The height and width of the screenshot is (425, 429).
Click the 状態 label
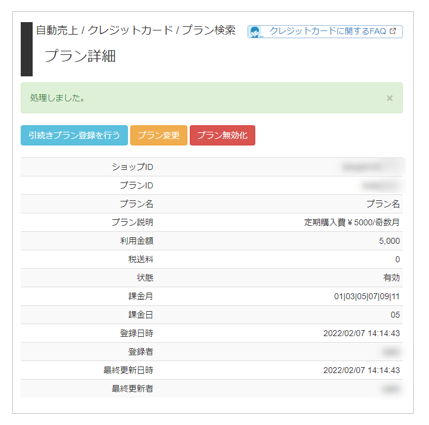(x=145, y=278)
